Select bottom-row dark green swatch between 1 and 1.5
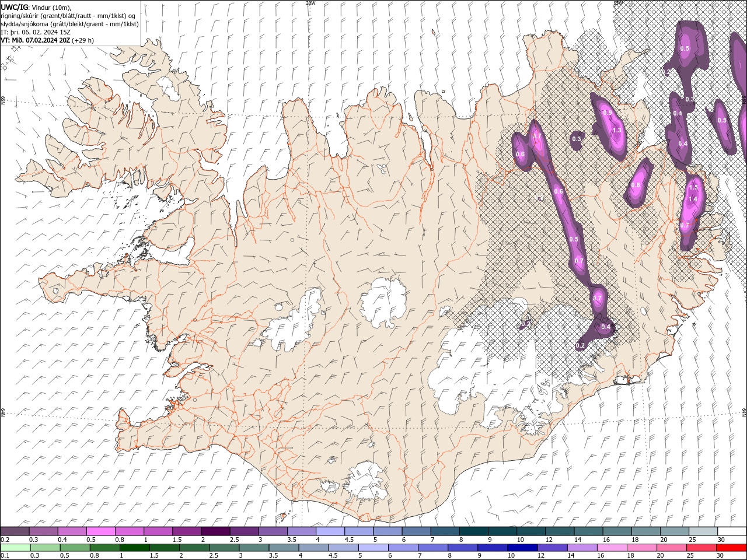Image resolution: width=747 pixels, height=560 pixels. click(135, 548)
